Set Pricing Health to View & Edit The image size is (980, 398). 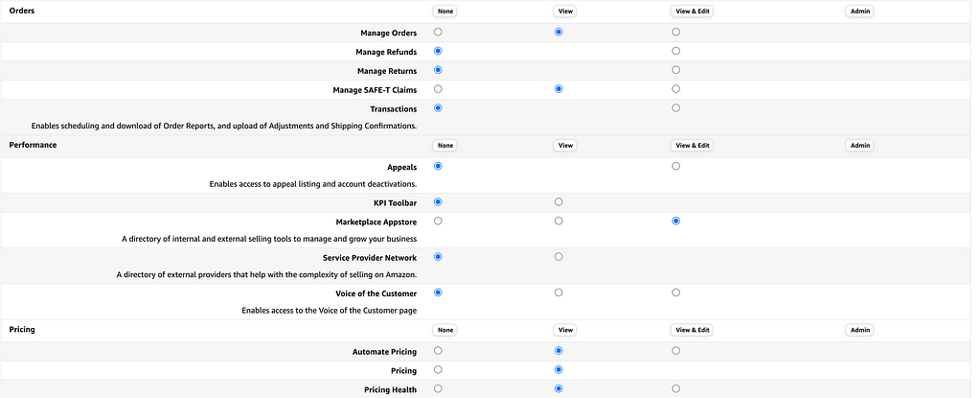[675, 388]
